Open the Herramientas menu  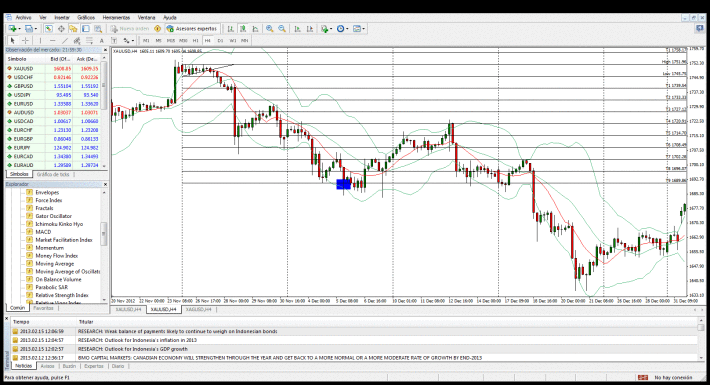116,18
